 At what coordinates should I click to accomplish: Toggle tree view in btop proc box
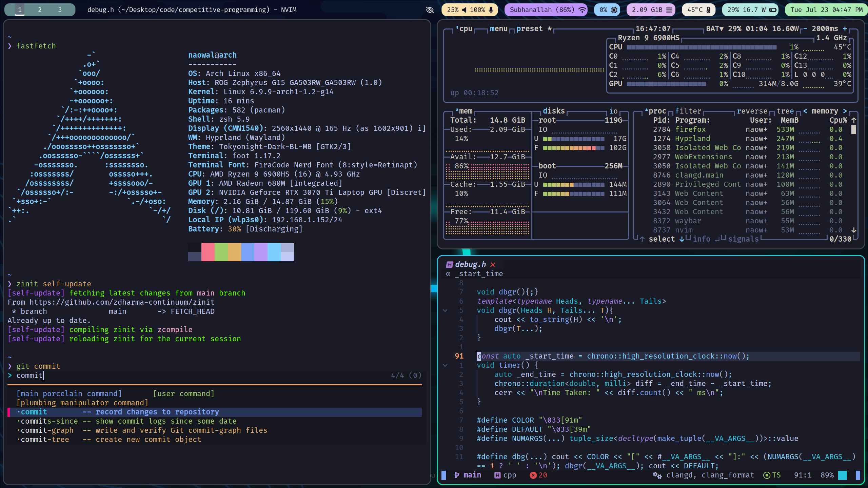tap(785, 111)
